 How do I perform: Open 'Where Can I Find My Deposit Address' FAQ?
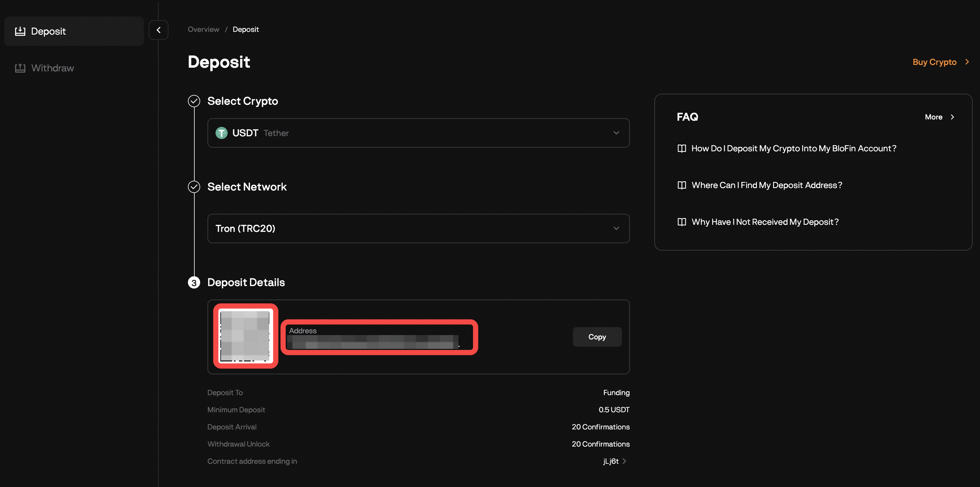(767, 185)
